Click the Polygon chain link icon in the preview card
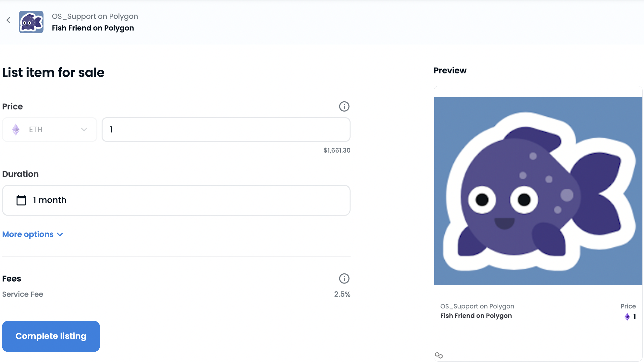Image resolution: width=644 pixels, height=363 pixels. [439, 355]
